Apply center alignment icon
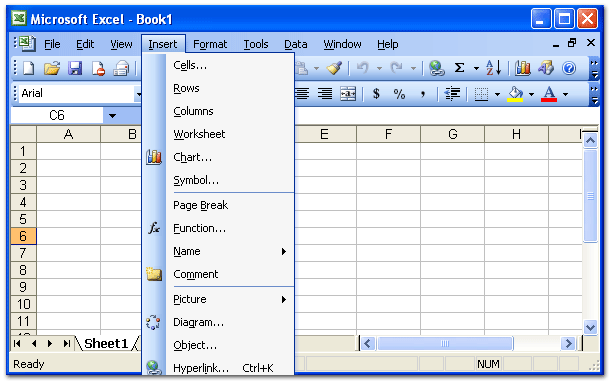The image size is (612, 384). tap(302, 94)
